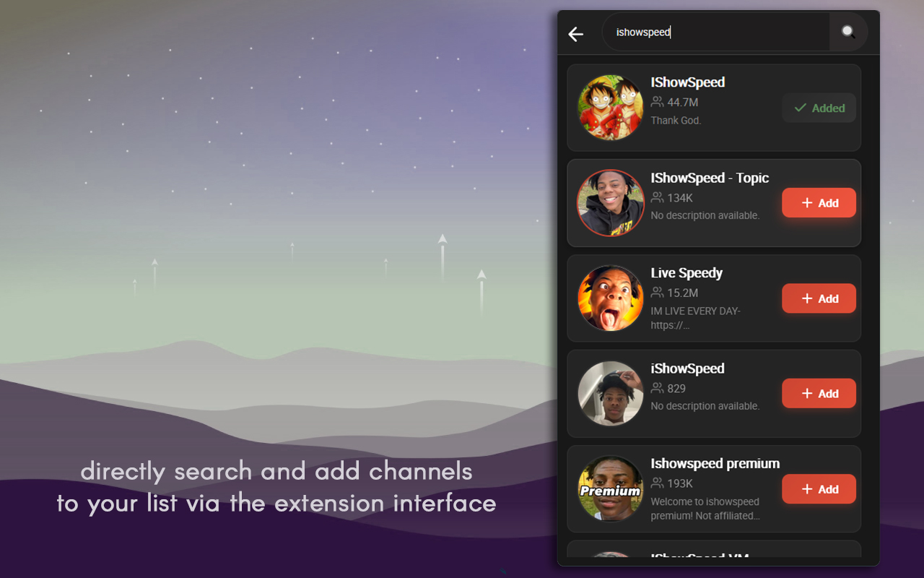The image size is (924, 578).
Task: Open the IShowSpeed avatar with anime characters
Action: pyautogui.click(x=611, y=108)
